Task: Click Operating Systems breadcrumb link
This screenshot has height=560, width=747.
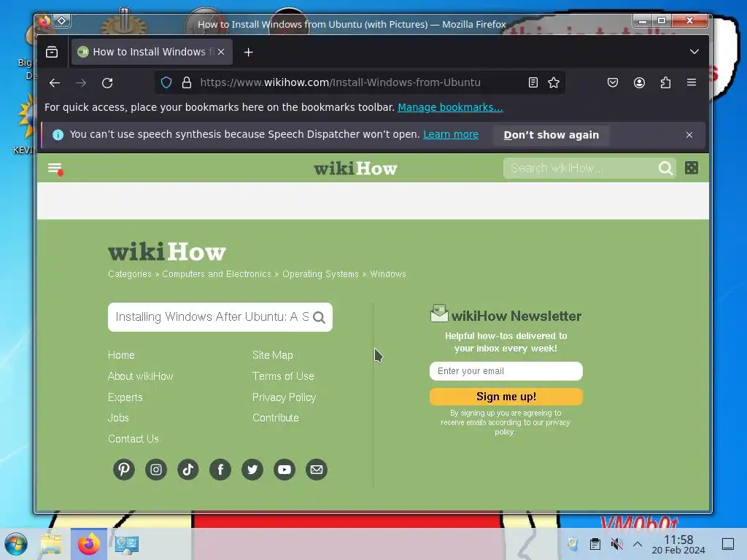Action: point(320,274)
